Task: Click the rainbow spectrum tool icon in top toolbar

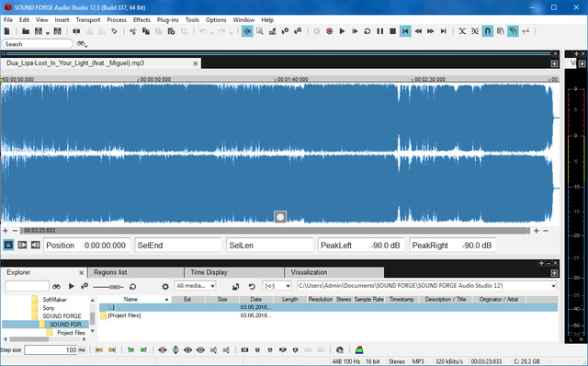Action: [x=298, y=31]
